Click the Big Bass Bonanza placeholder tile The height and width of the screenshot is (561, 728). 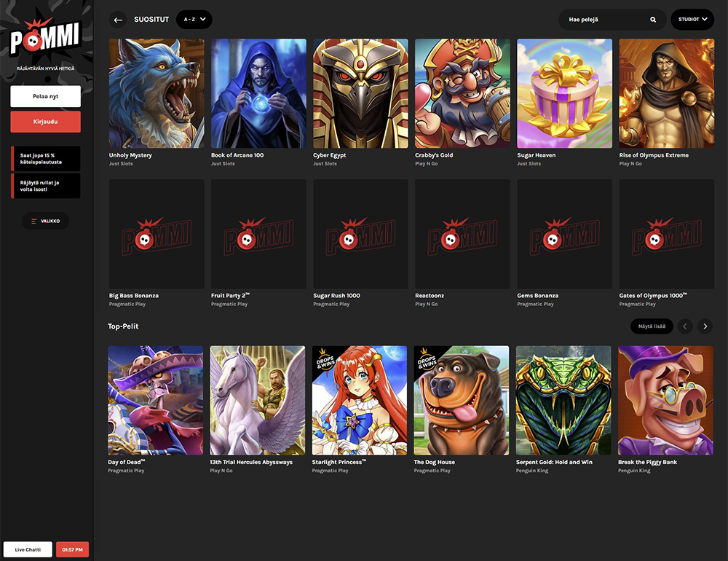click(157, 234)
